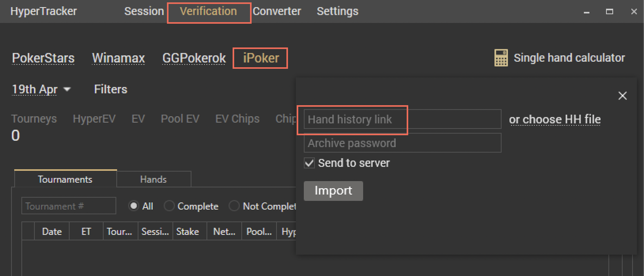Open the Single hand calculator icon
644x276 pixels.
tap(501, 58)
